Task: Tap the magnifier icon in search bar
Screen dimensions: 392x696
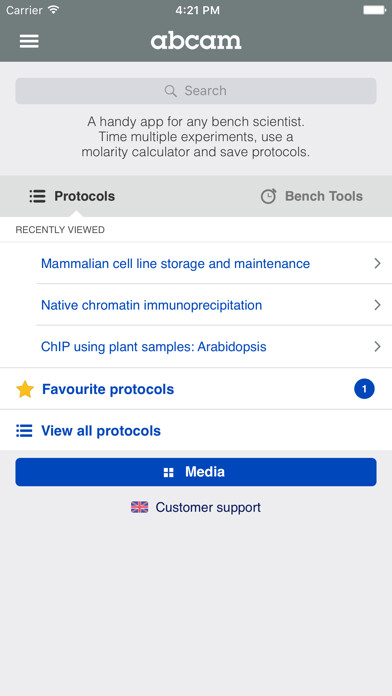Action: click(170, 91)
